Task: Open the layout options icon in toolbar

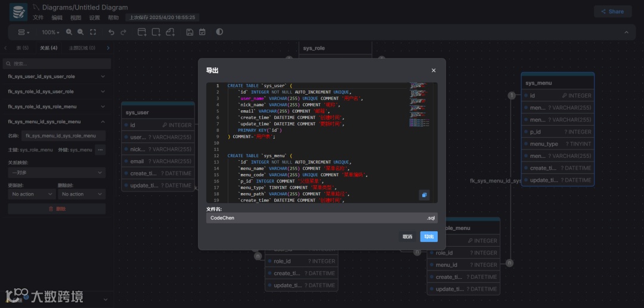Action: pos(23,32)
